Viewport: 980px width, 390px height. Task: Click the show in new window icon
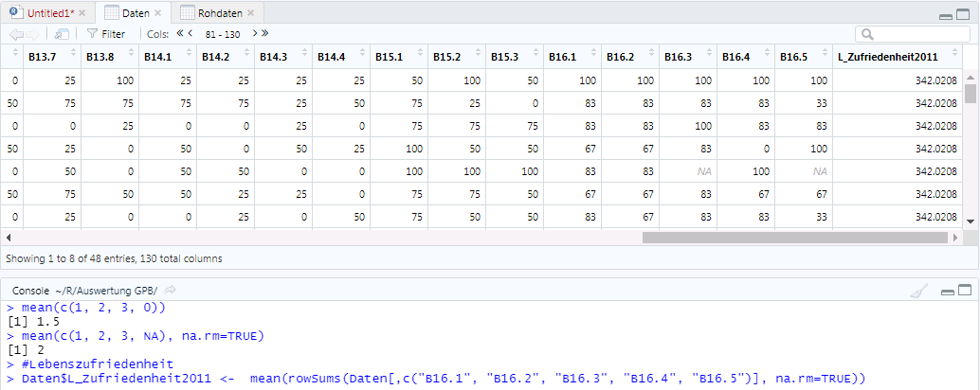point(61,34)
